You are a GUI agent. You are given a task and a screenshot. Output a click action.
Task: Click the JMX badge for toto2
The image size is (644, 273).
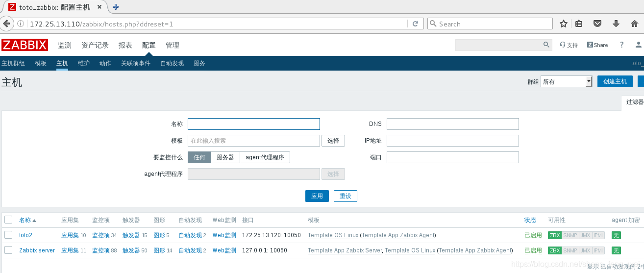pyautogui.click(x=585, y=235)
